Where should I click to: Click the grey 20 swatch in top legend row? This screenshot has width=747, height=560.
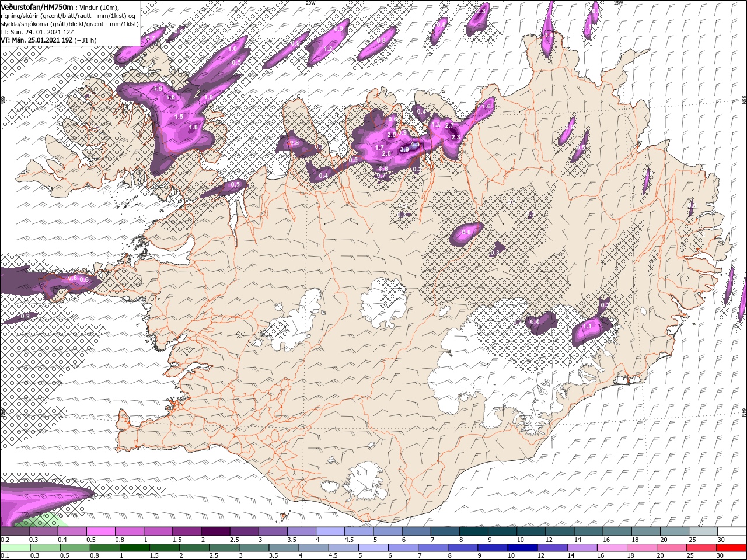click(675, 531)
